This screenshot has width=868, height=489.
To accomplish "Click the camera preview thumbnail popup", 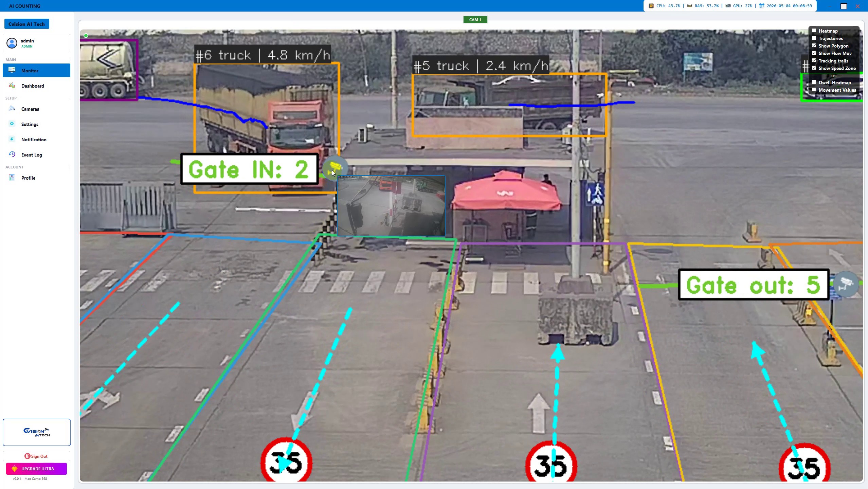I will point(391,206).
